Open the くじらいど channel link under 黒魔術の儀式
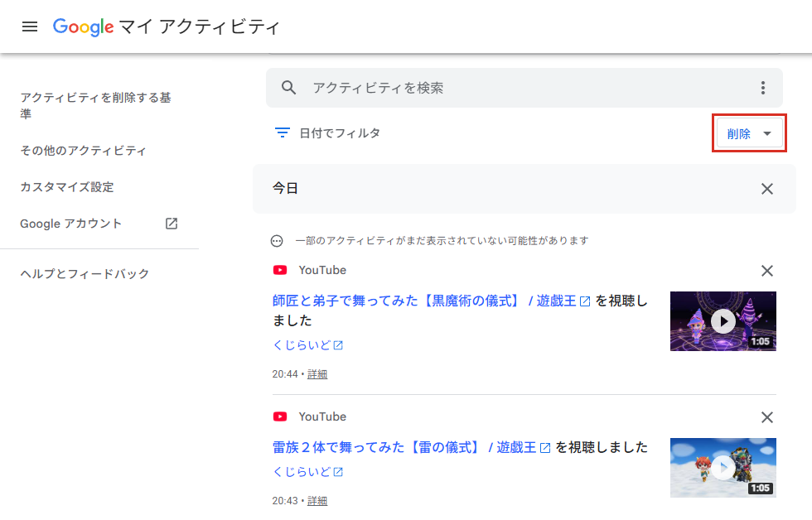 (307, 345)
